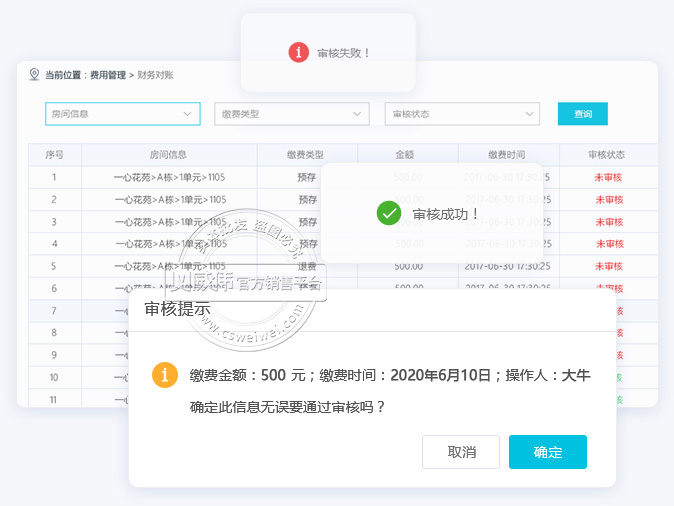Click the 查询 button
Image resolution: width=674 pixels, height=506 pixels.
[582, 114]
